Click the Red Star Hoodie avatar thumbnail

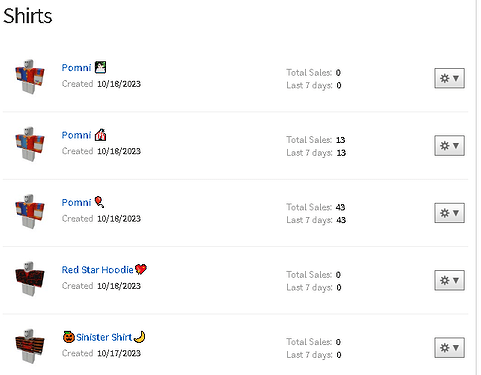coord(30,279)
